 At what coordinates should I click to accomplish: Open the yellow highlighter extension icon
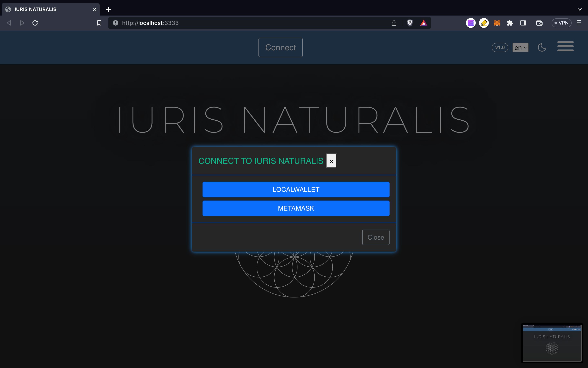coord(484,23)
